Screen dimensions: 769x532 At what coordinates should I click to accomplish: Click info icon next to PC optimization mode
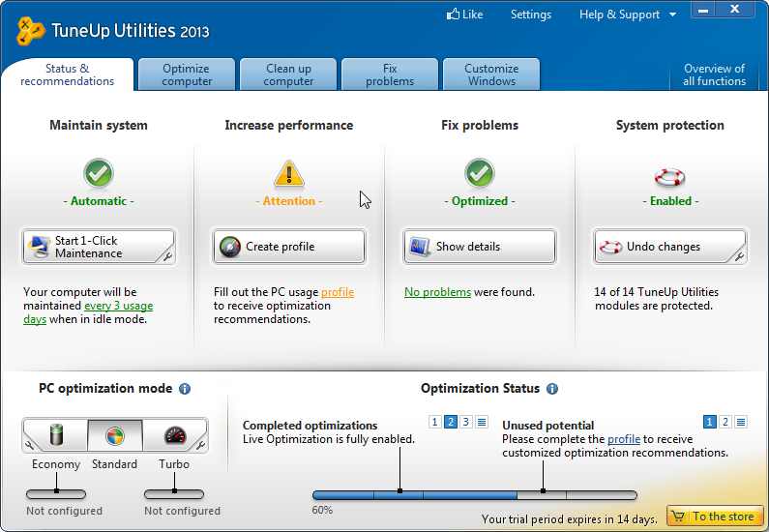click(185, 389)
